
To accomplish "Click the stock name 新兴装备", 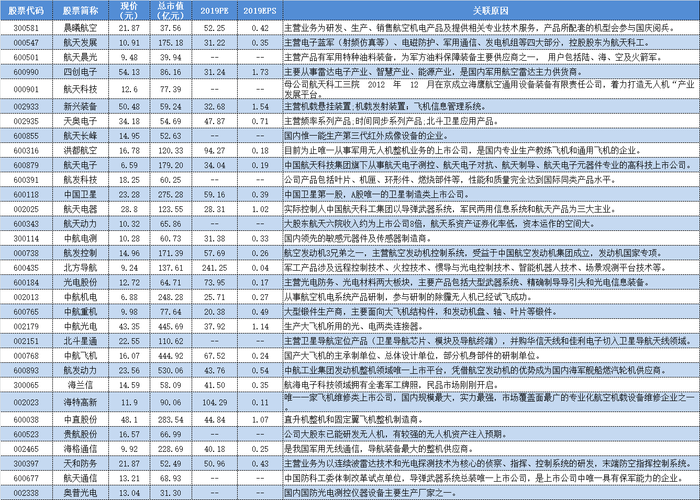I will click(x=80, y=107).
